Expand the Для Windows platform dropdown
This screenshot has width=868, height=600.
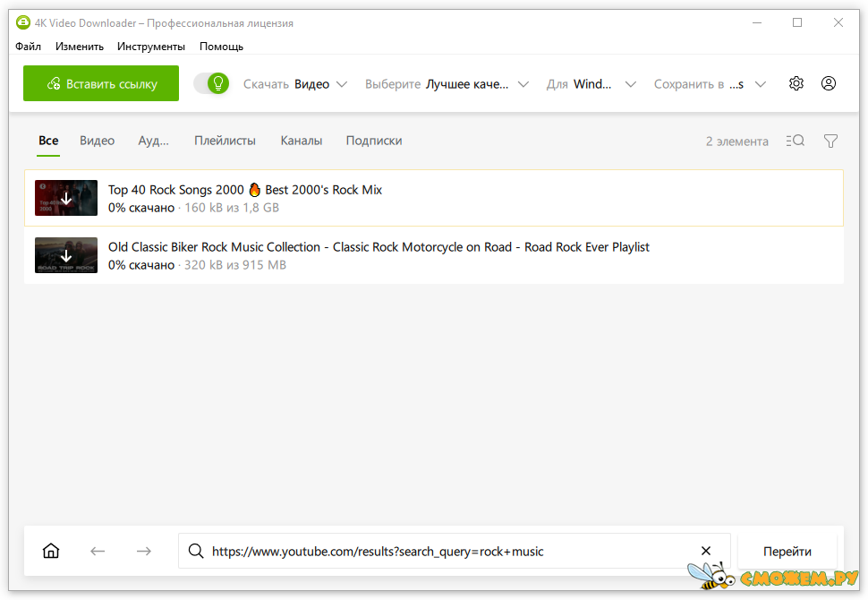[591, 84]
